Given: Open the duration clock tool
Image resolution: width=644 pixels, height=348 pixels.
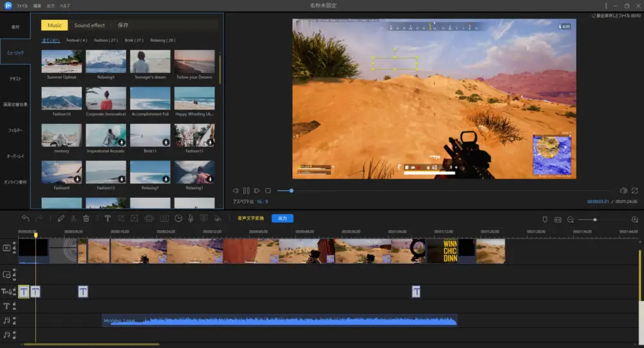Looking at the screenshot, I should 178,218.
